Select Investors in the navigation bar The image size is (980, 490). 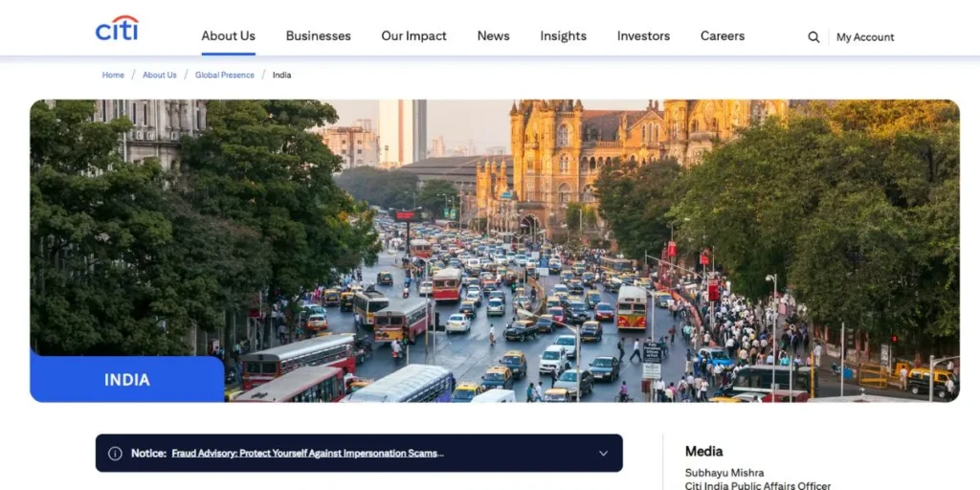tap(643, 36)
